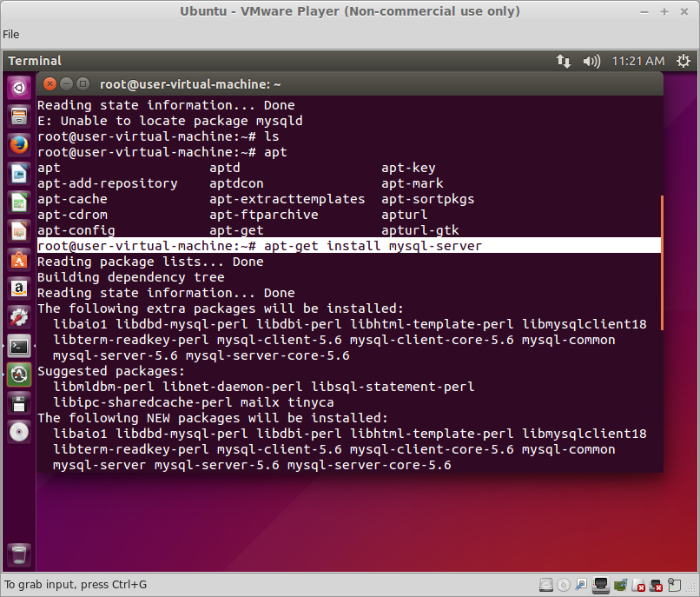This screenshot has height=597, width=700.
Task: Click the 'ls' command prompt line
Action: [158, 136]
